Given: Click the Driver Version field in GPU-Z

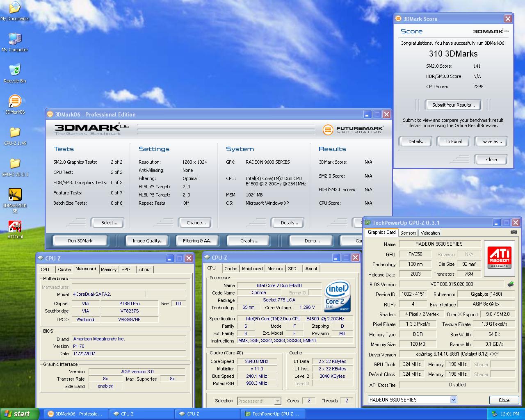Looking at the screenshot, I should (x=457, y=354).
